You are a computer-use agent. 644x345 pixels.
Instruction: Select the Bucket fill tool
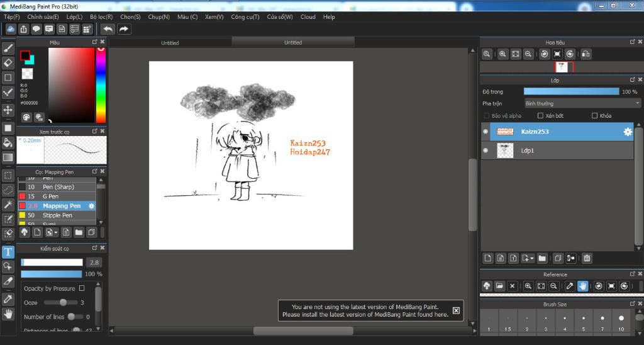tap(8, 143)
